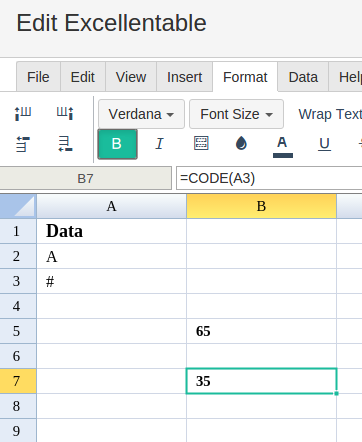Switch to the Data tab
Screen dimensions: 362x442
pyautogui.click(x=303, y=77)
